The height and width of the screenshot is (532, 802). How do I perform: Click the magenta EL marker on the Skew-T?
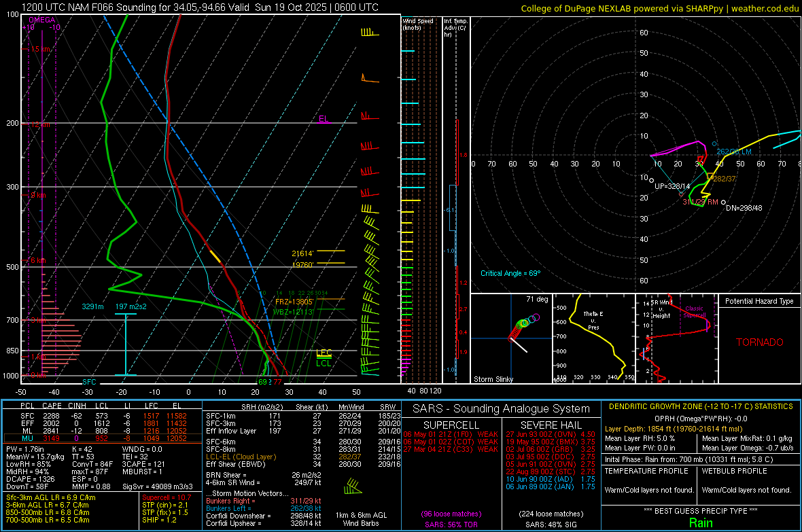click(x=324, y=119)
